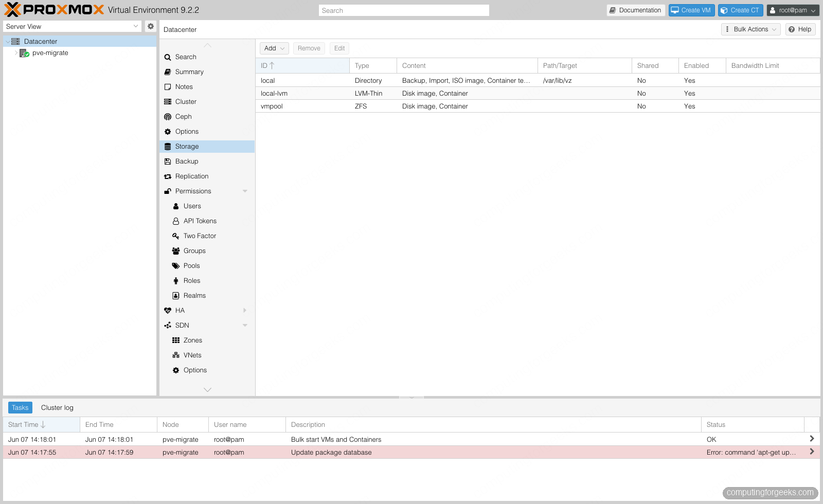Viewport: 823px width, 504px height.
Task: Sort by the Shared column header
Action: (x=655, y=66)
